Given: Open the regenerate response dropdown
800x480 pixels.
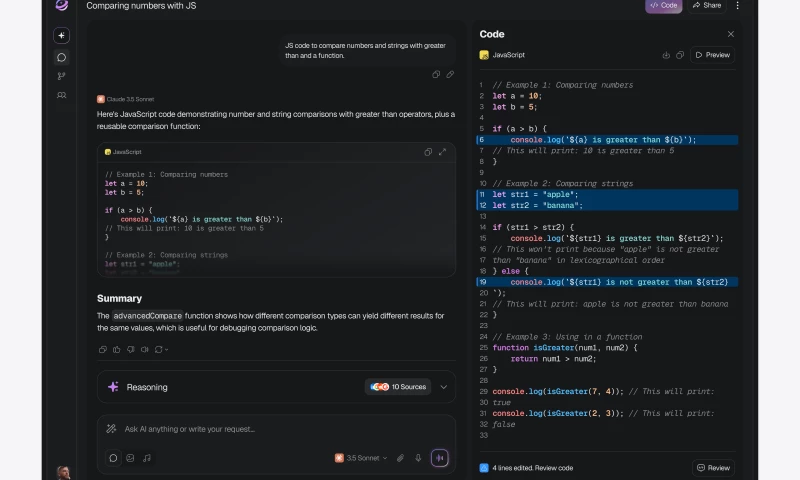Looking at the screenshot, I should (x=161, y=349).
